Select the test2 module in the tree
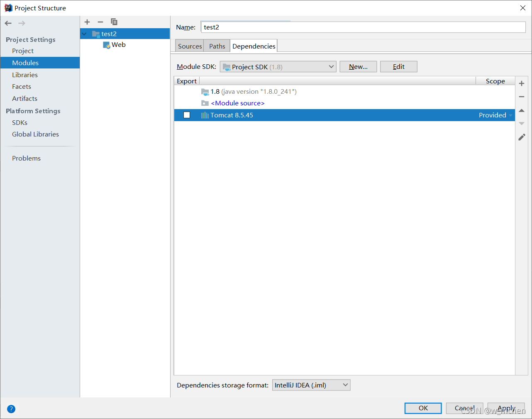The height and width of the screenshot is (419, 532). (x=125, y=34)
